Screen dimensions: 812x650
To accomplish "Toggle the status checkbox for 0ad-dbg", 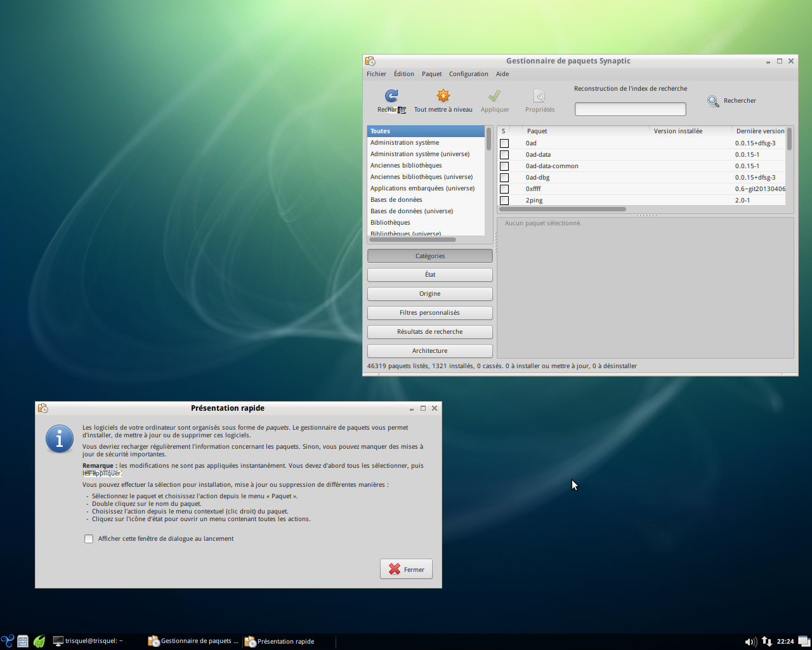I will coord(504,178).
